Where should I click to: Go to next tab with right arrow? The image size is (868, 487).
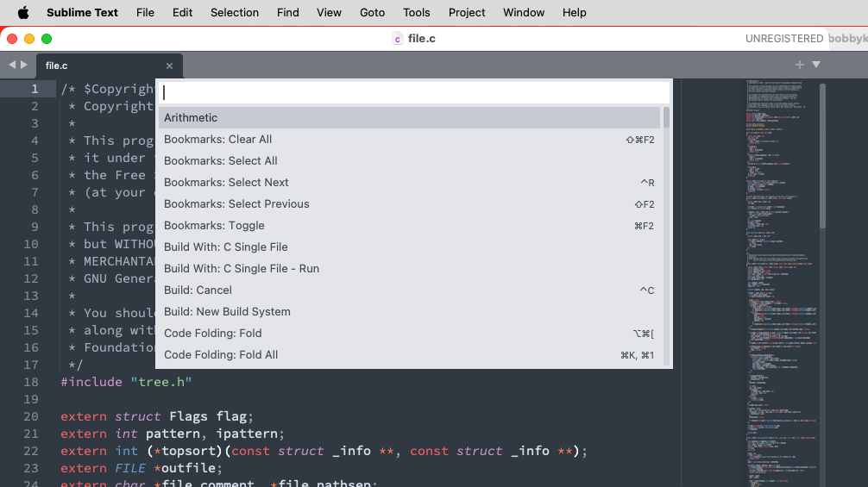tap(24, 65)
